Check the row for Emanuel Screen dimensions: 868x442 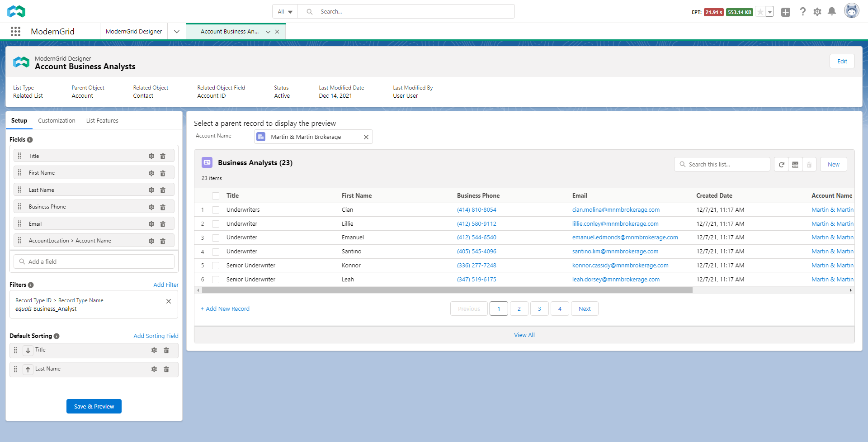(x=216, y=238)
